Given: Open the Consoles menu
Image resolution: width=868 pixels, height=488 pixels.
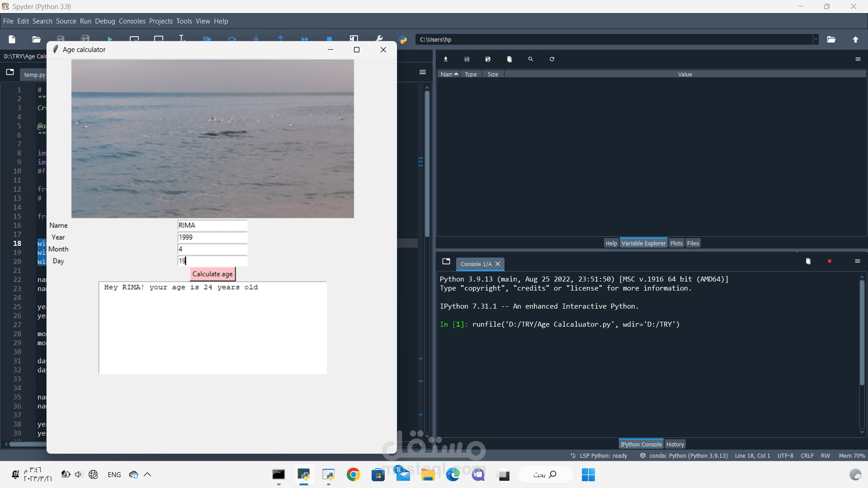Looking at the screenshot, I should pos(132,21).
